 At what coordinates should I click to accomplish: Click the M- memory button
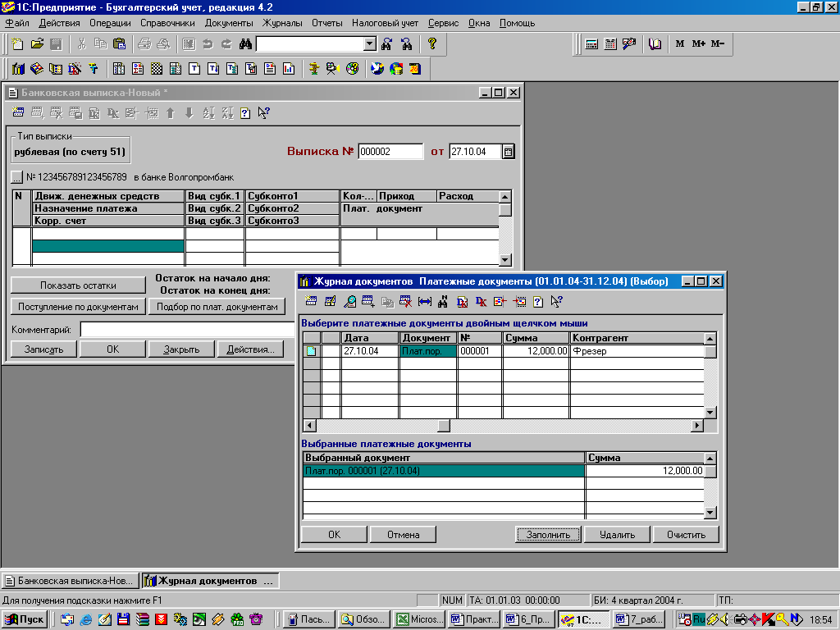click(717, 44)
